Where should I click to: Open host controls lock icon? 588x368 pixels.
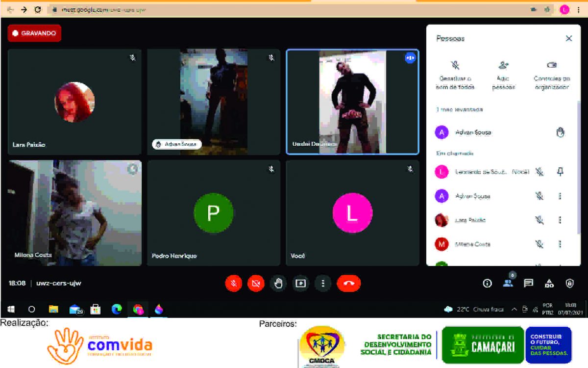[569, 283]
